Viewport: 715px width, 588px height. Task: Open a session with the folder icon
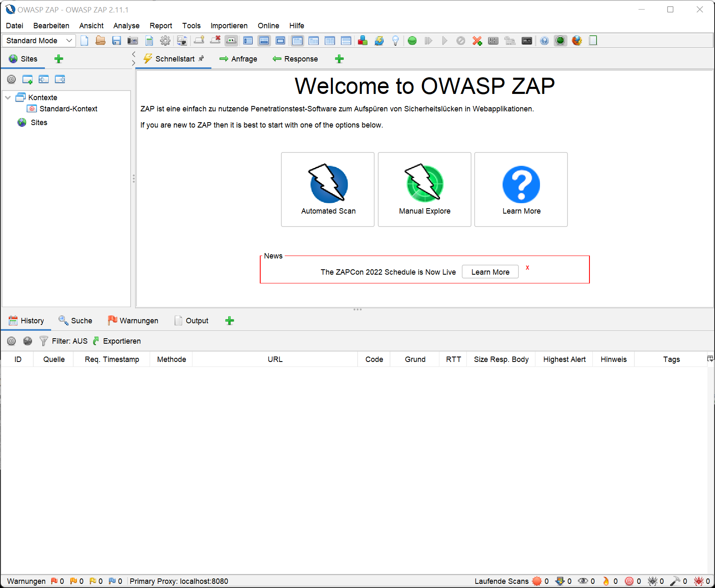point(100,41)
